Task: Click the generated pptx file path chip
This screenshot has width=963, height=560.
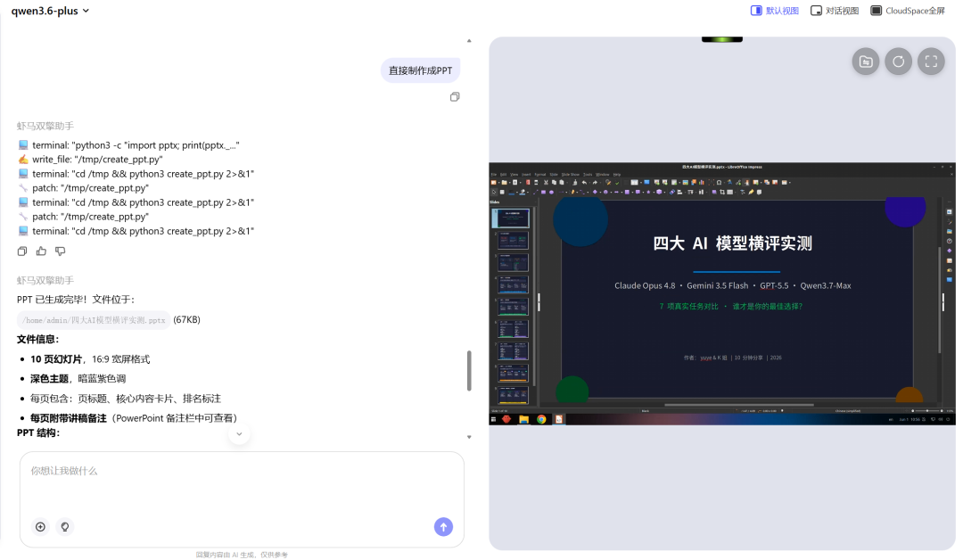Action: pyautogui.click(x=94, y=320)
